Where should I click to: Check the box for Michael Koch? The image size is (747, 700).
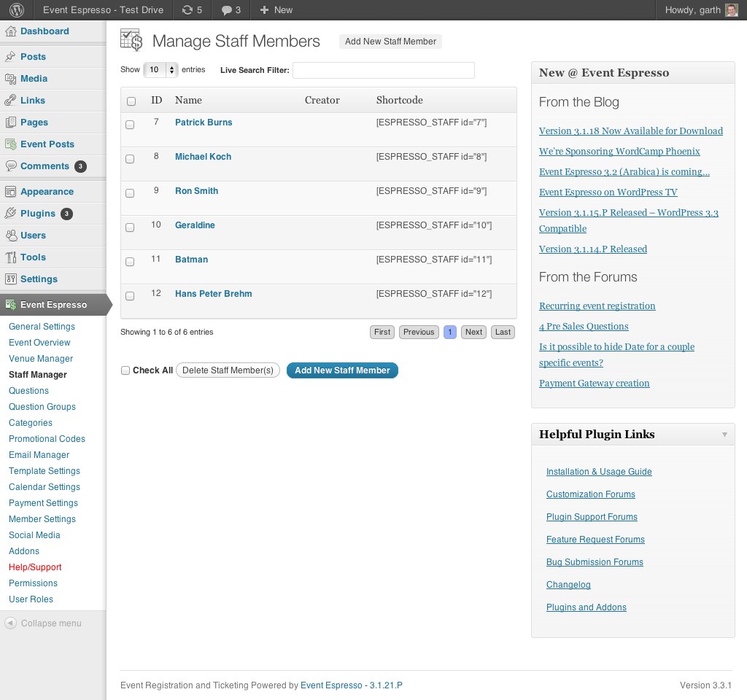(130, 159)
